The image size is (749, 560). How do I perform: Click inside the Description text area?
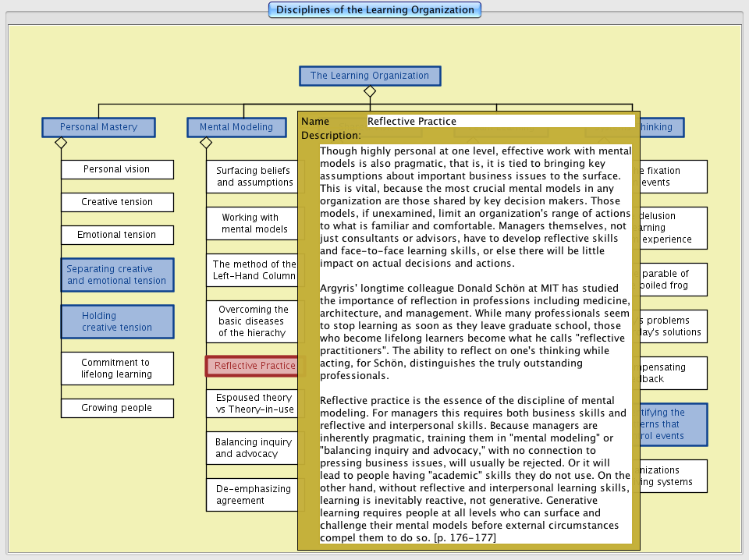point(475,343)
